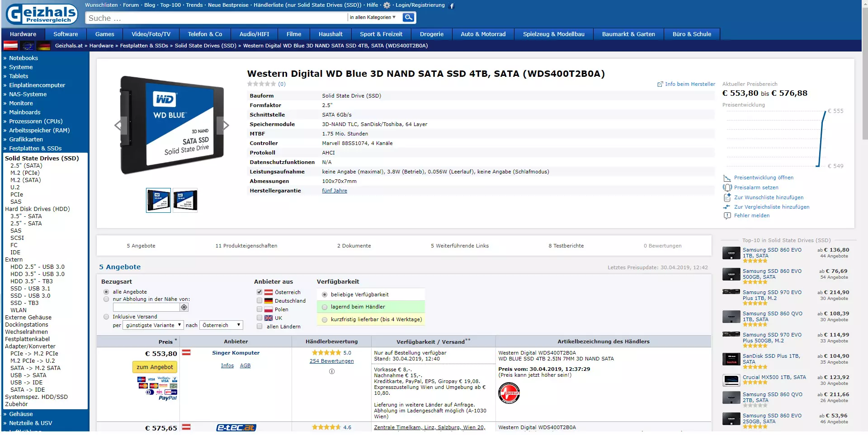Open the Software main menu tab
868x435 pixels.
coord(66,34)
